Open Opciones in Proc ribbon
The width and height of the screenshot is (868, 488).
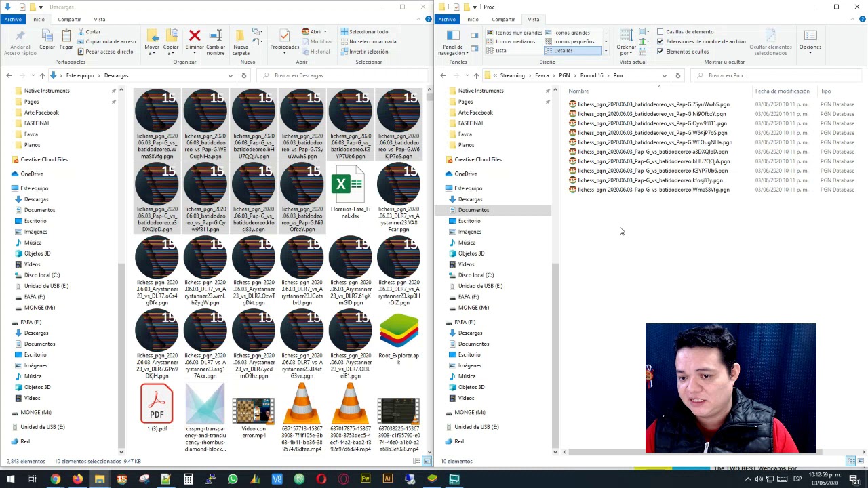point(810,42)
